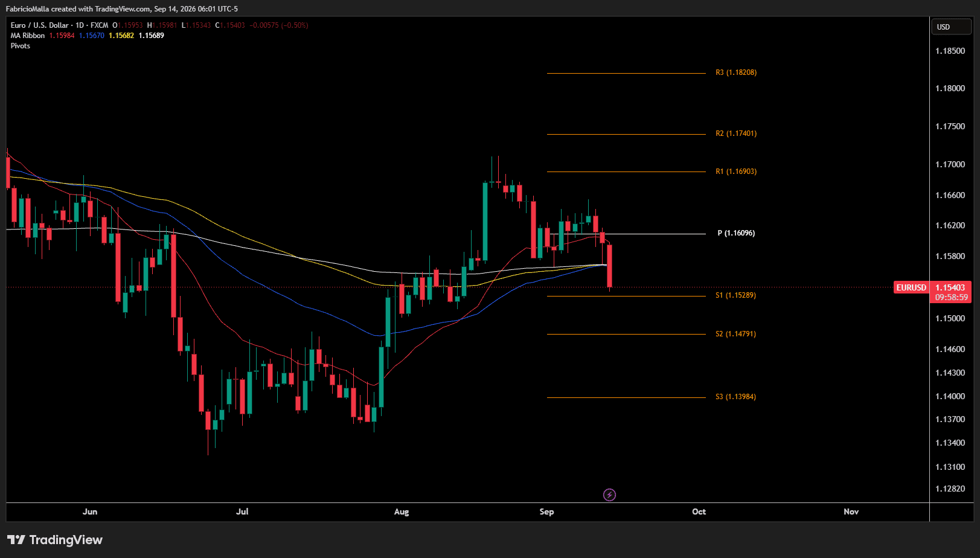Click the current price 1.15403 tag
The width and height of the screenshot is (980, 558).
(950, 287)
